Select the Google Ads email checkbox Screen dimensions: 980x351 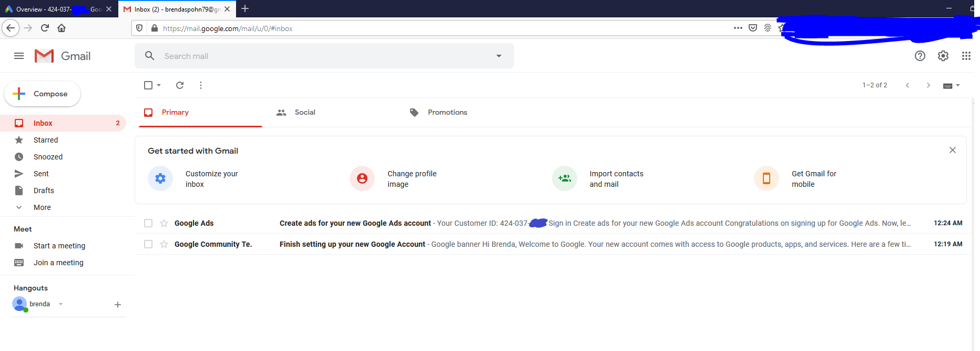point(148,223)
